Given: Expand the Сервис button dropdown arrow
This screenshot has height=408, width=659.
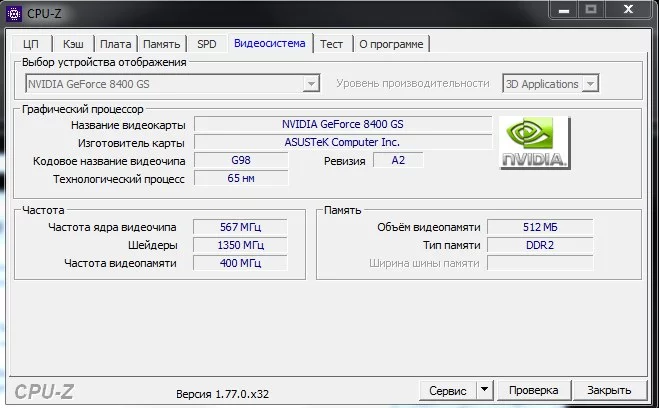Looking at the screenshot, I should [x=485, y=390].
